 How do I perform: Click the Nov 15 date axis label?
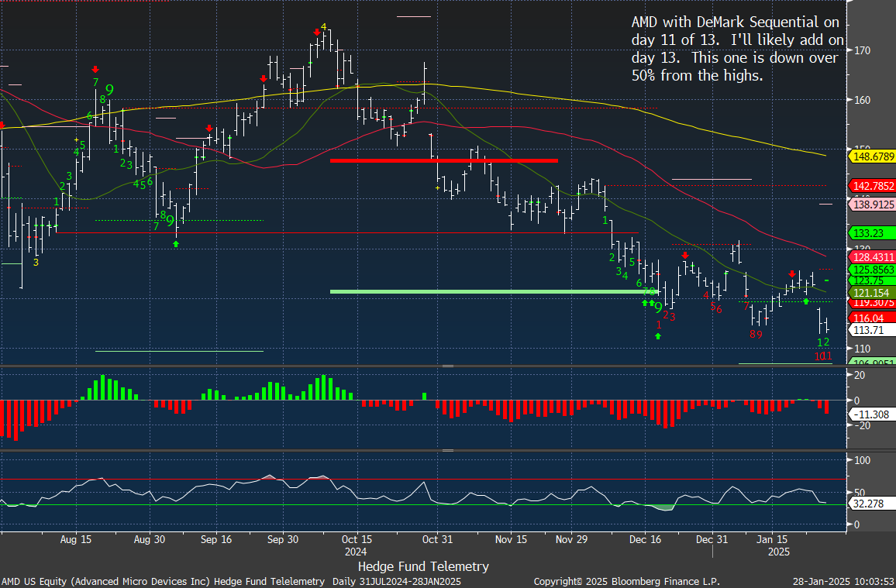pos(512,539)
